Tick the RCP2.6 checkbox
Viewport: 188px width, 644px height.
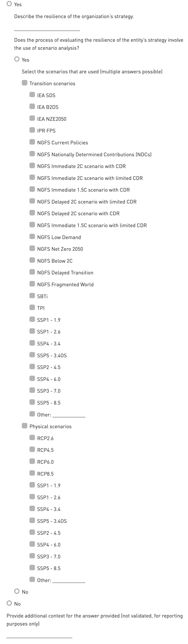tap(32, 437)
